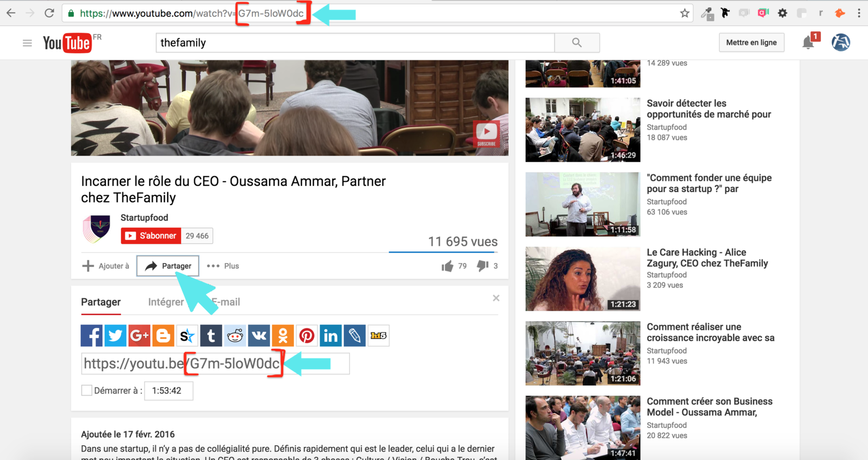Open Comment réaliser une croissance incroyable title
Screen dimensions: 868x460
(x=710, y=332)
